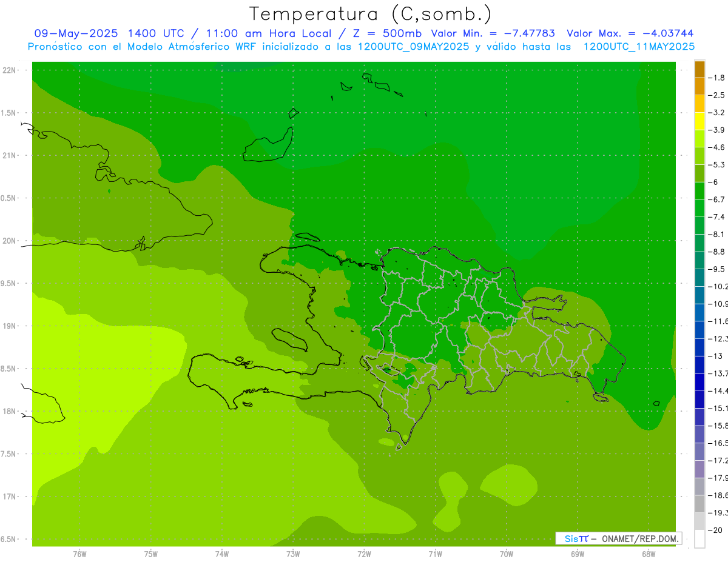This screenshot has height=562, width=728.
Task: Click the green swatch between -6 and -6.7
Action: tap(699, 190)
